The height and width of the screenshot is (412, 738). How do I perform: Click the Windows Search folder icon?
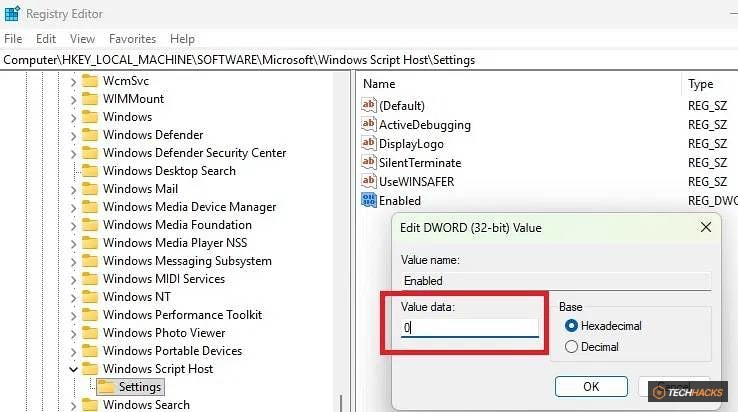pos(89,405)
